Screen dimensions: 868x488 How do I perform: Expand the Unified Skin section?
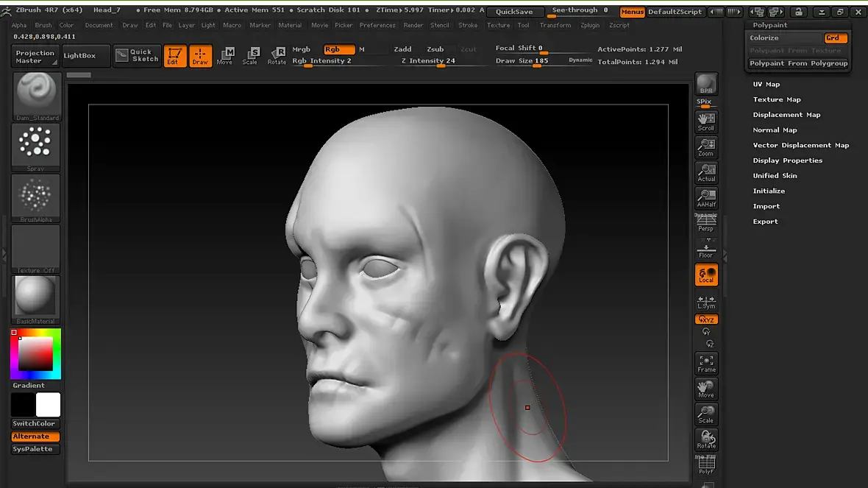(775, 176)
